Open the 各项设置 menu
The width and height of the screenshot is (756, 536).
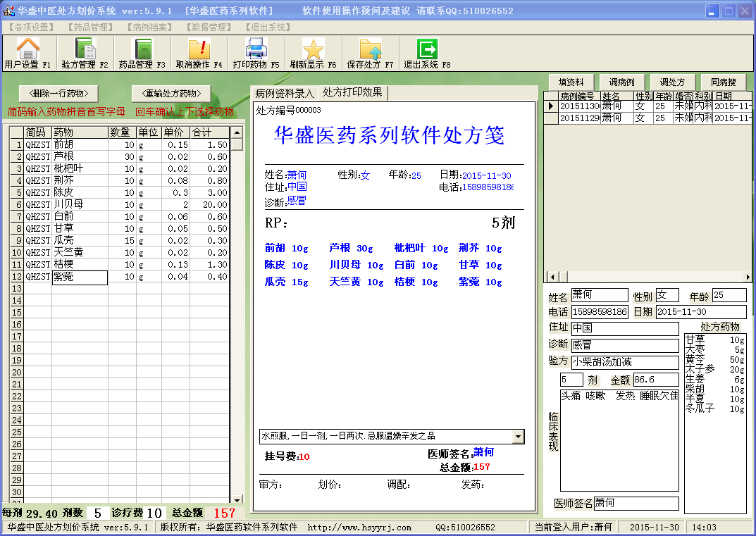[31, 27]
